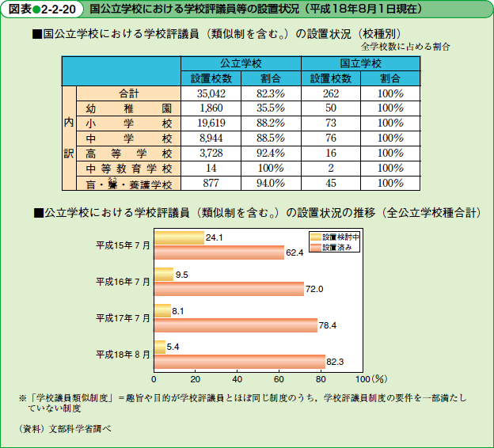
Task: Click the 3,728 table cell
Action: [211, 154]
